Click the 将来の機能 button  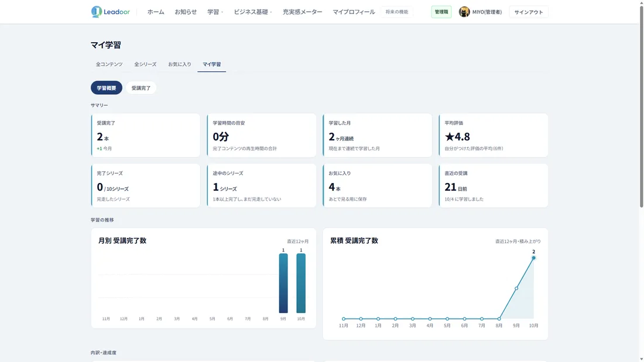[x=397, y=12]
